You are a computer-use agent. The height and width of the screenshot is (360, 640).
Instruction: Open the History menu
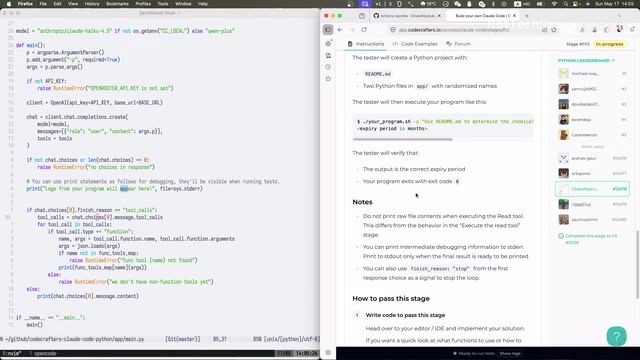click(x=92, y=4)
